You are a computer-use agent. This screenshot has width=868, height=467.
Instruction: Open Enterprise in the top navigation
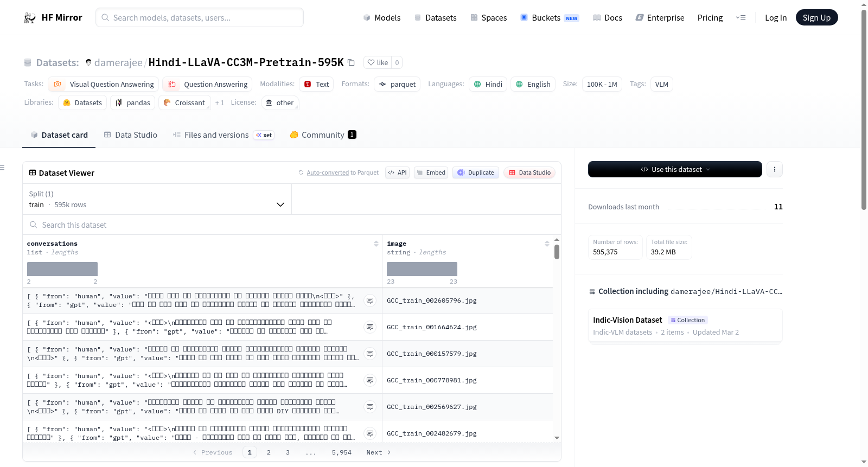click(x=660, y=18)
